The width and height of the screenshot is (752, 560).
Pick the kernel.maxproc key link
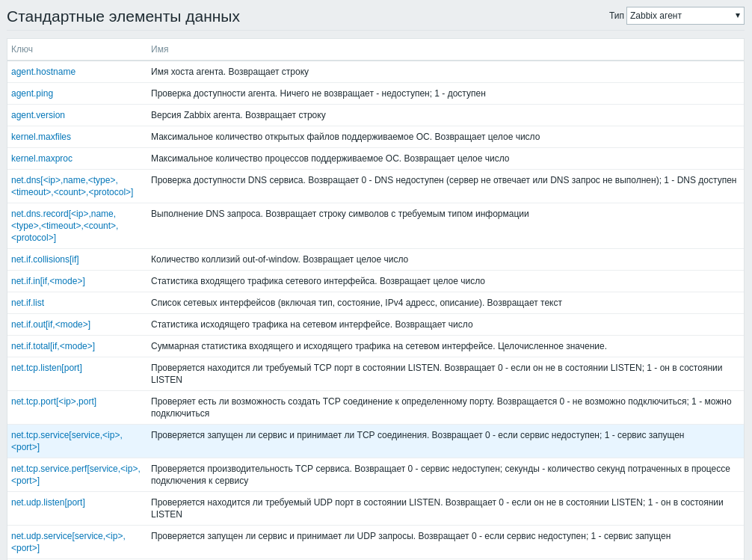click(x=42, y=159)
